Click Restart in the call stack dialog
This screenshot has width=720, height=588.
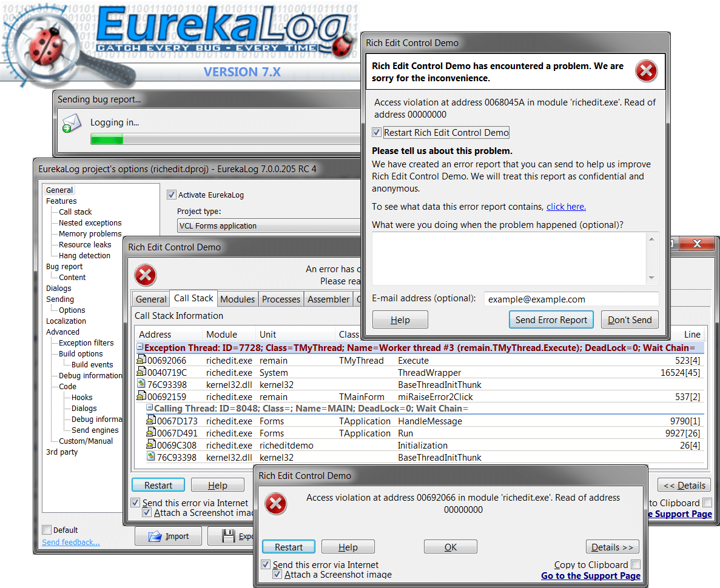(x=158, y=485)
